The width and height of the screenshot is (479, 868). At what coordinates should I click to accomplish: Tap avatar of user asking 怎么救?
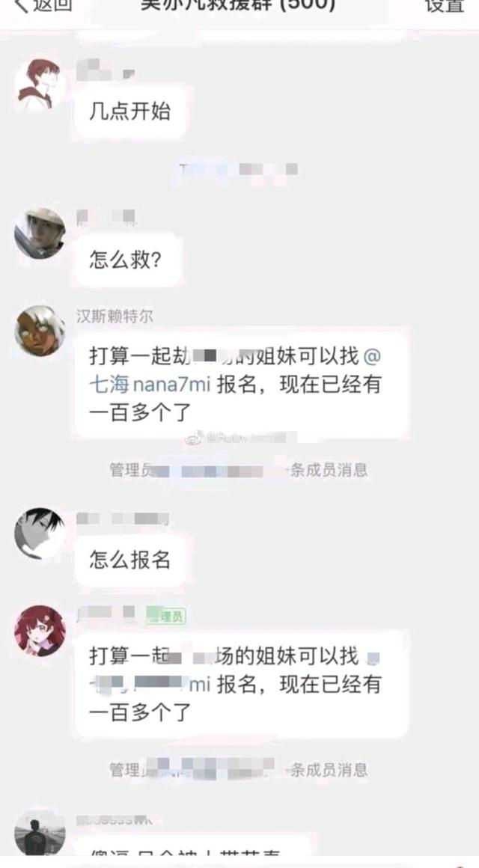coord(40,233)
